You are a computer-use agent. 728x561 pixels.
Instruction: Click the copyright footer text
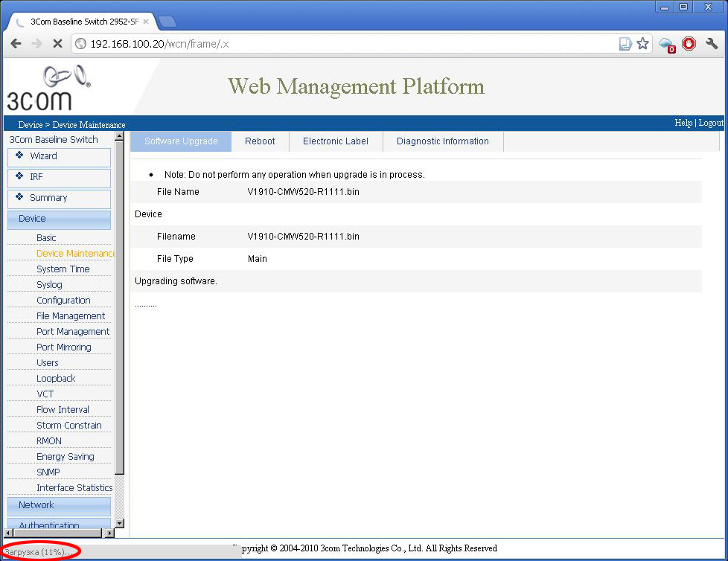point(365,548)
